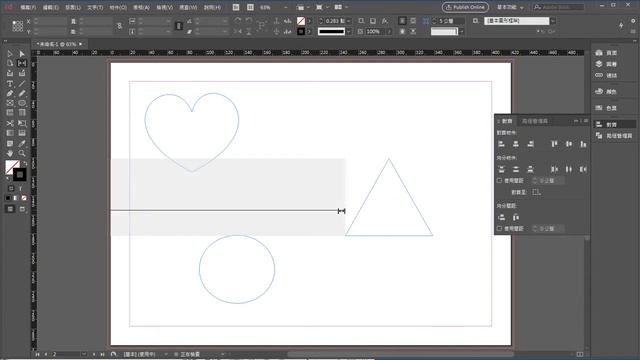
Task: Open the File (F) menu
Action: [x=28, y=7]
